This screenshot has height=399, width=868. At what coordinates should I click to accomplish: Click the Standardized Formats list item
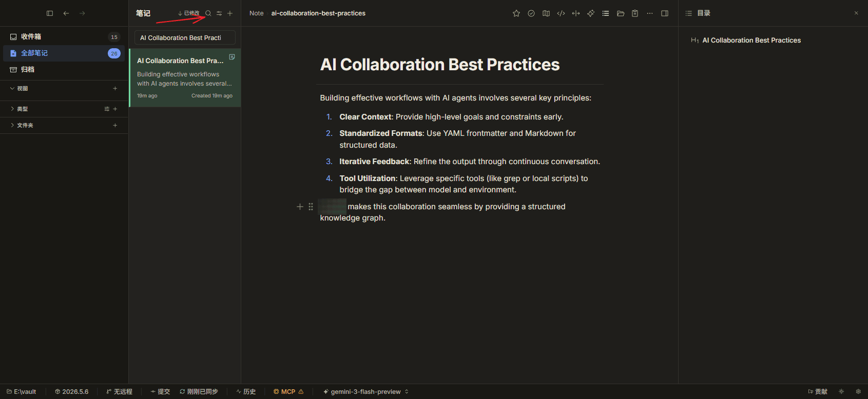click(457, 139)
